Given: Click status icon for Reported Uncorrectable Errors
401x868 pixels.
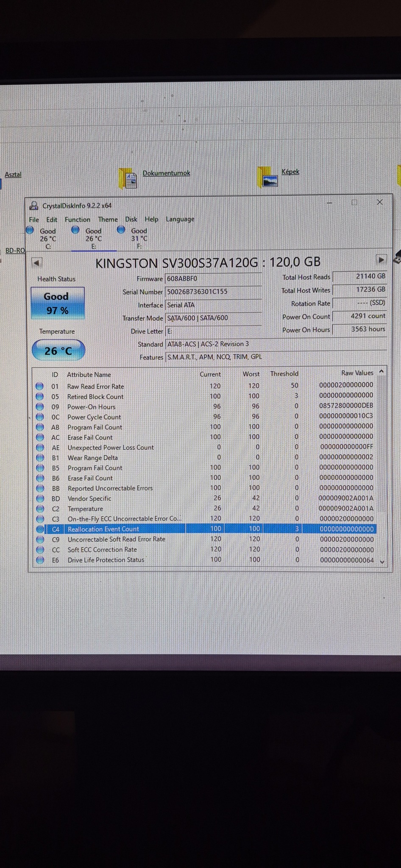Looking at the screenshot, I should [40, 488].
